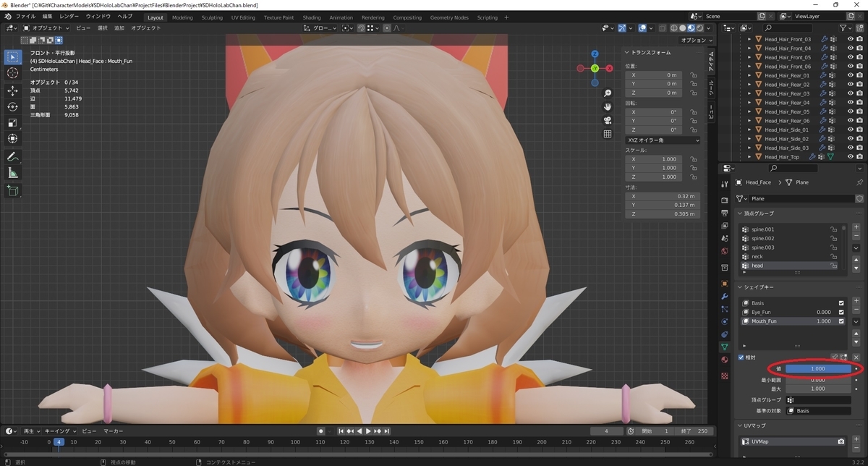This screenshot has height=466, width=868.
Task: Toggle lock on location X
Action: [693, 75]
